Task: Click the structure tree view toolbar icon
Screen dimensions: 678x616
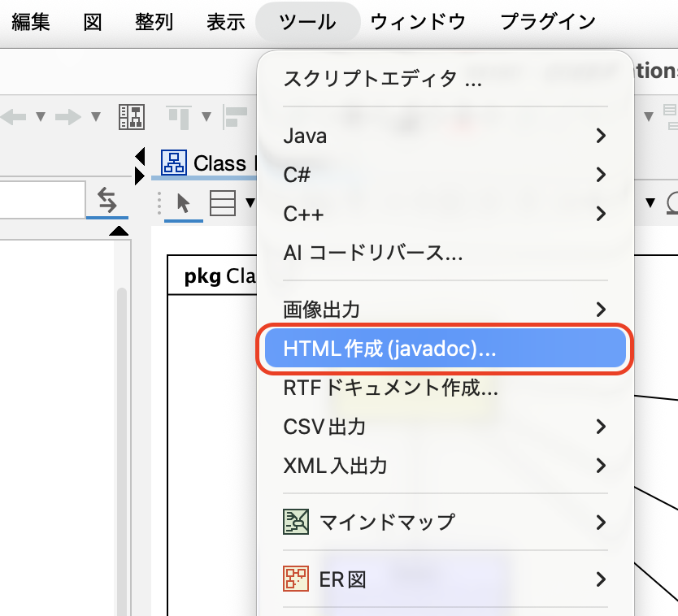Action: pyautogui.click(x=132, y=117)
